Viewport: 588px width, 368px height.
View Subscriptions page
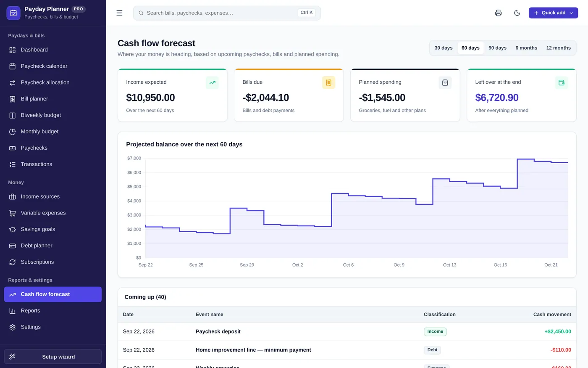[53, 262]
